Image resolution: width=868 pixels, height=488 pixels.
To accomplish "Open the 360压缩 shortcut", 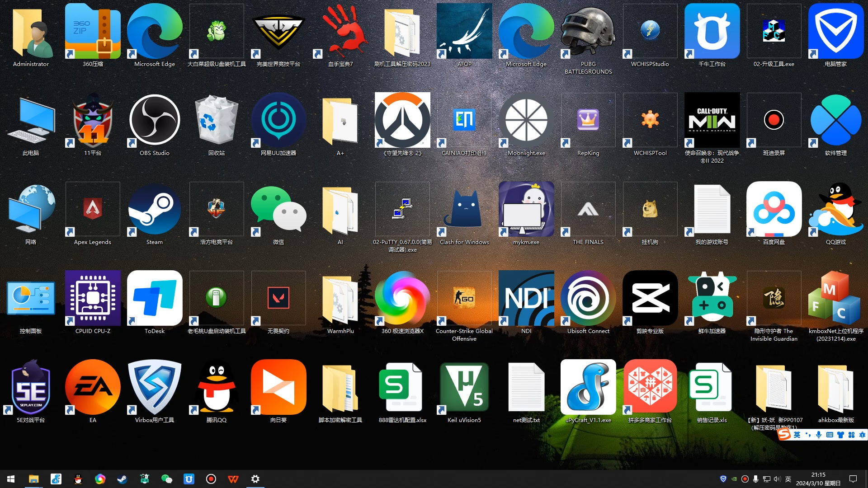I will click(x=93, y=35).
